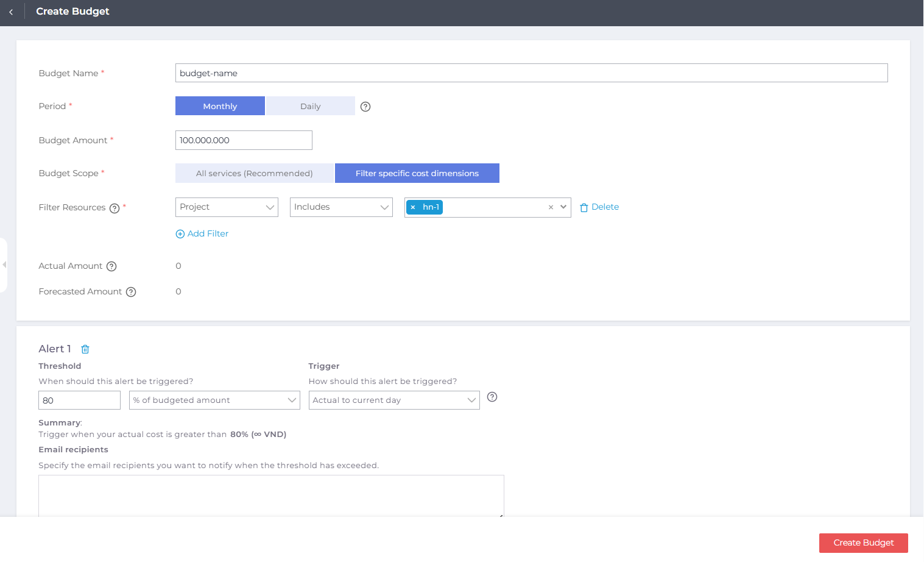The height and width of the screenshot is (562, 924).
Task: Click the Create Budget button
Action: tap(864, 543)
